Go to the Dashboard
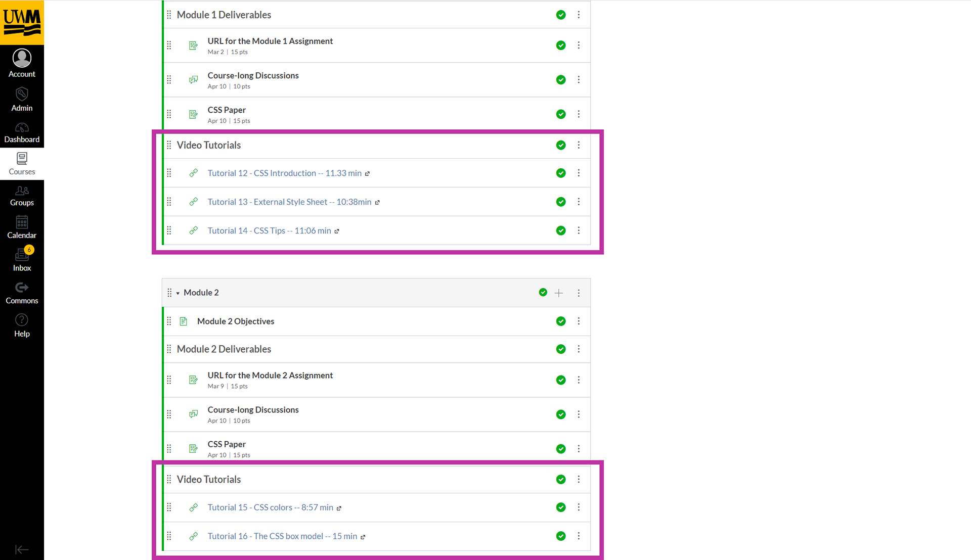The image size is (971, 560). tap(22, 132)
